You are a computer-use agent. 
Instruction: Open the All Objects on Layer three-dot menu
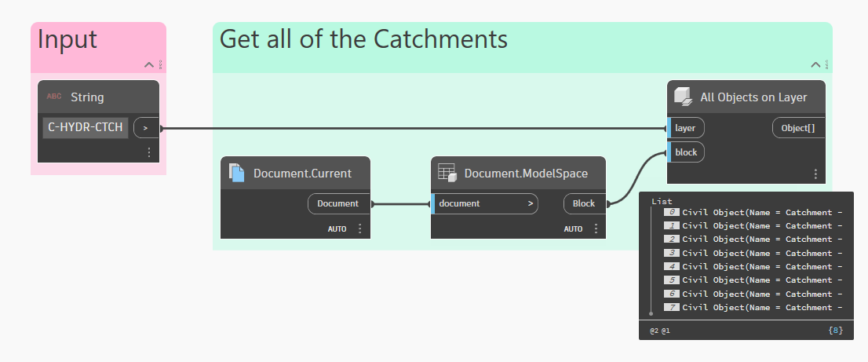click(815, 174)
